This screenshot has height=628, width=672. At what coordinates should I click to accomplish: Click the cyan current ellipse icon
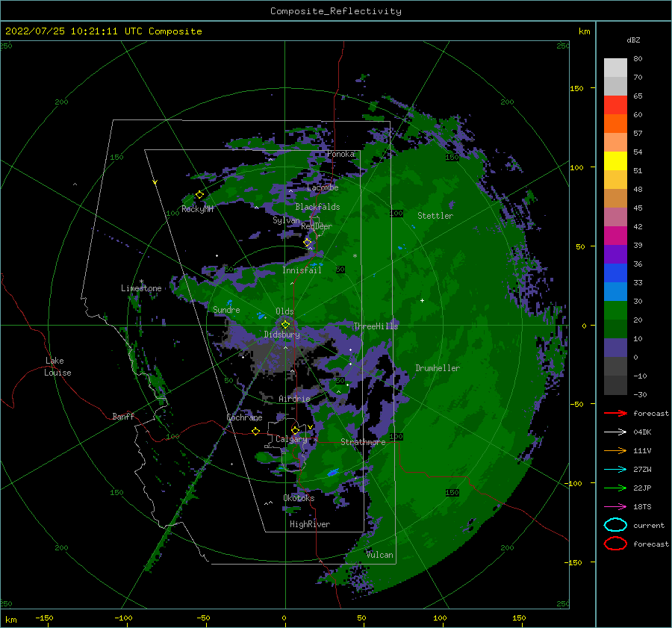point(615,525)
